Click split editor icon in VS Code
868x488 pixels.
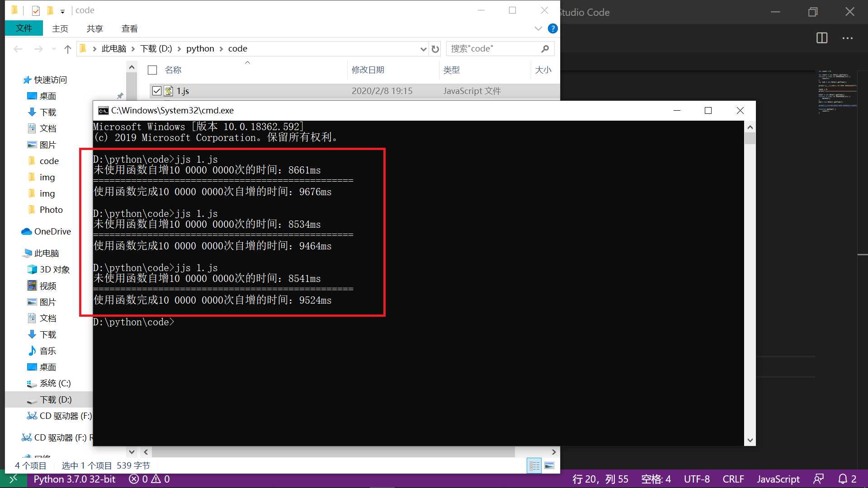[822, 38]
